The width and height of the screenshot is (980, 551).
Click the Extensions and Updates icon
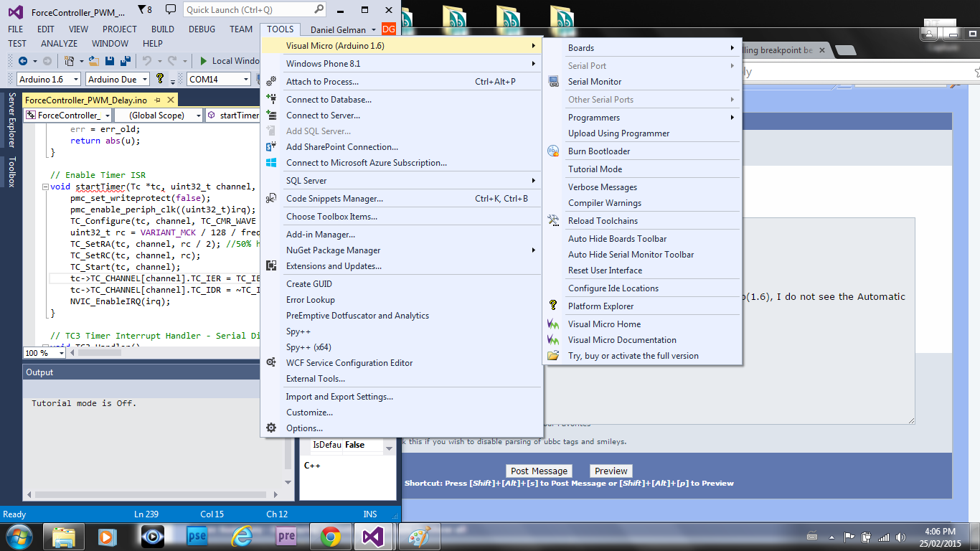tap(271, 266)
